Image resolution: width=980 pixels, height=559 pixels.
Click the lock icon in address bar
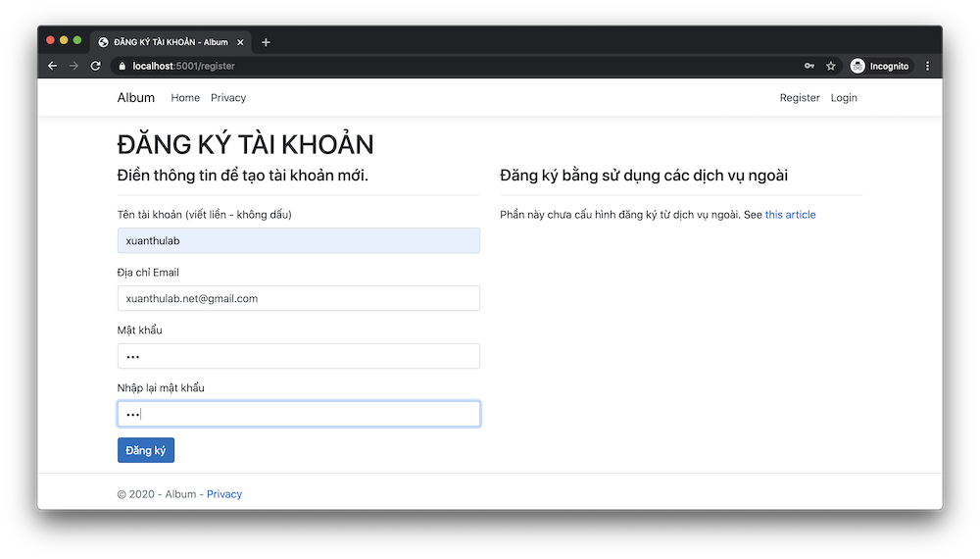click(122, 66)
